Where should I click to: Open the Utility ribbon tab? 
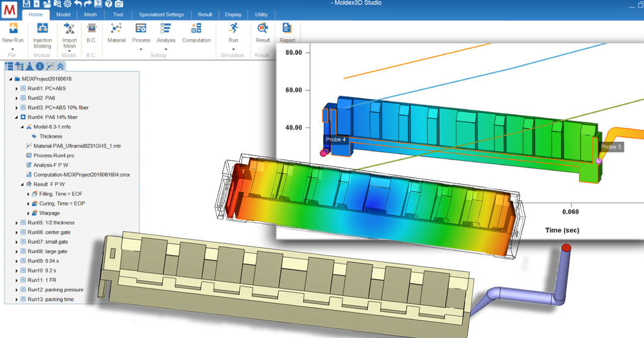261,14
